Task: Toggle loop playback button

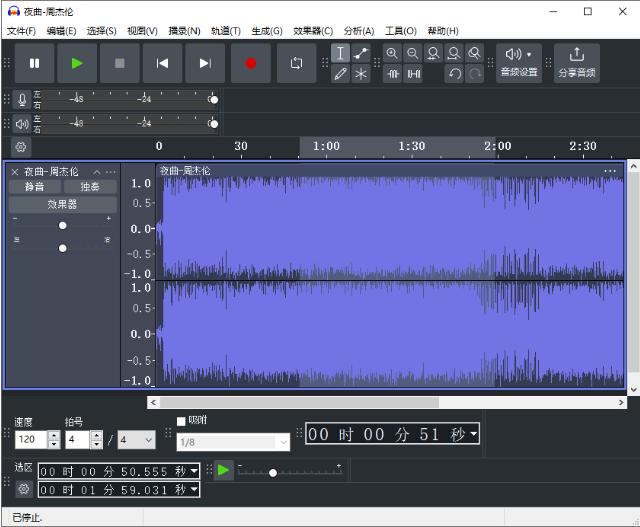Action: click(296, 63)
